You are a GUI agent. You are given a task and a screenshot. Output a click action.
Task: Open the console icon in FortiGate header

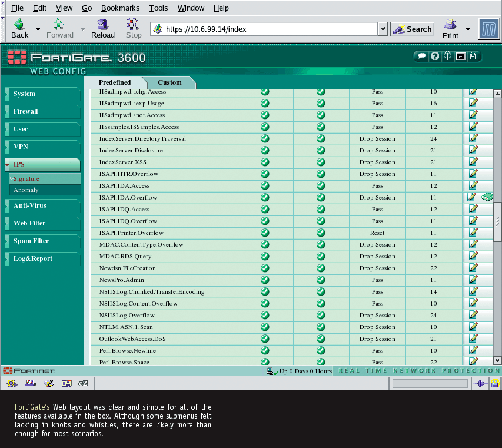click(x=461, y=57)
